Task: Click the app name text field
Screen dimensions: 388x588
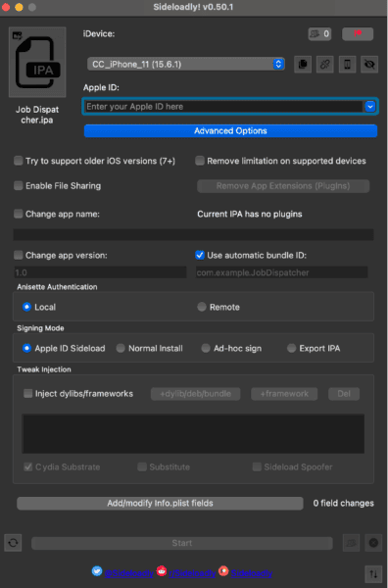Action: [193, 235]
